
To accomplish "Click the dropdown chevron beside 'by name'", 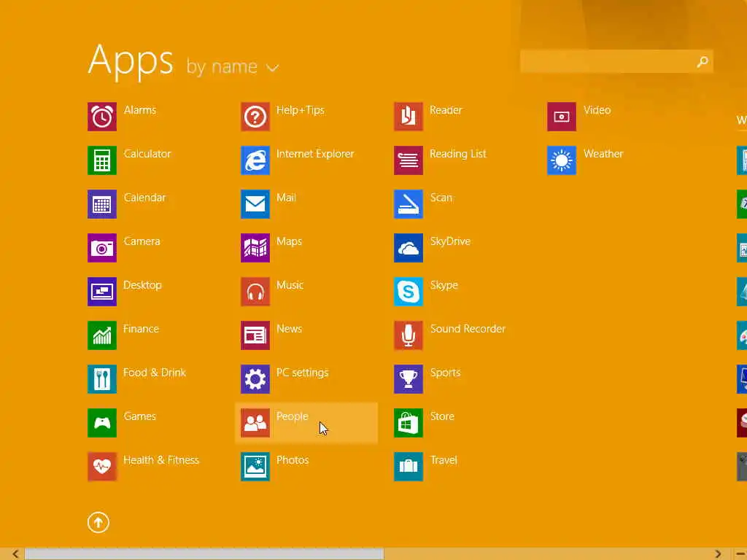I will [273, 68].
